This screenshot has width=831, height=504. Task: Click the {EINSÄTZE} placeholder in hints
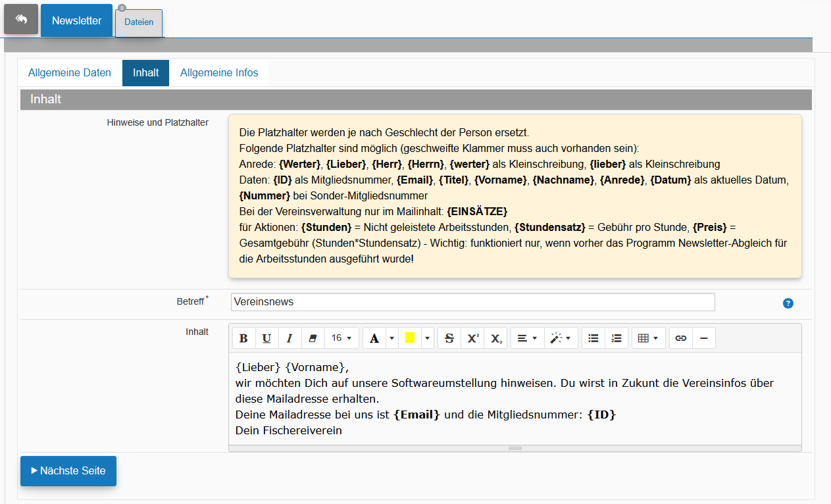click(477, 211)
